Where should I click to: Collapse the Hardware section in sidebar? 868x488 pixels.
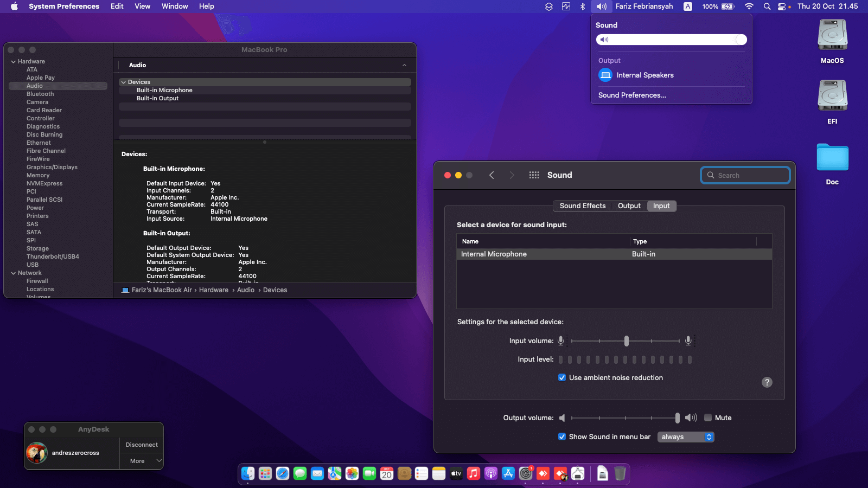pyautogui.click(x=14, y=62)
